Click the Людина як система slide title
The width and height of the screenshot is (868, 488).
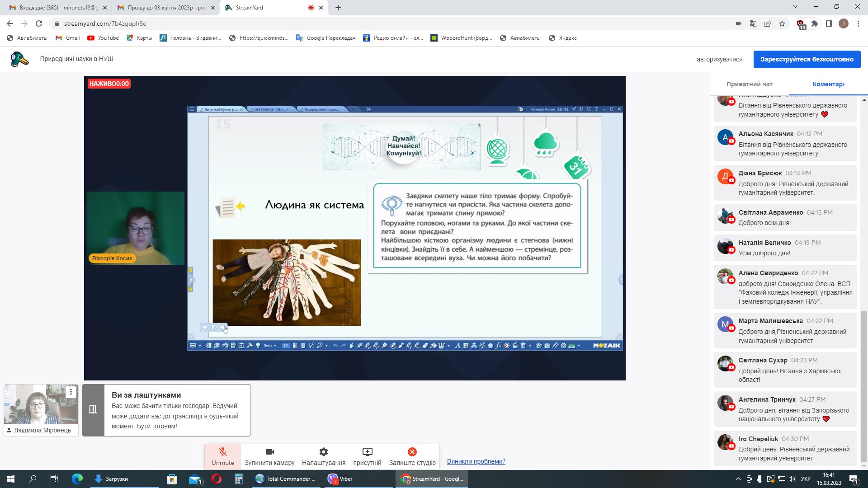coord(314,205)
